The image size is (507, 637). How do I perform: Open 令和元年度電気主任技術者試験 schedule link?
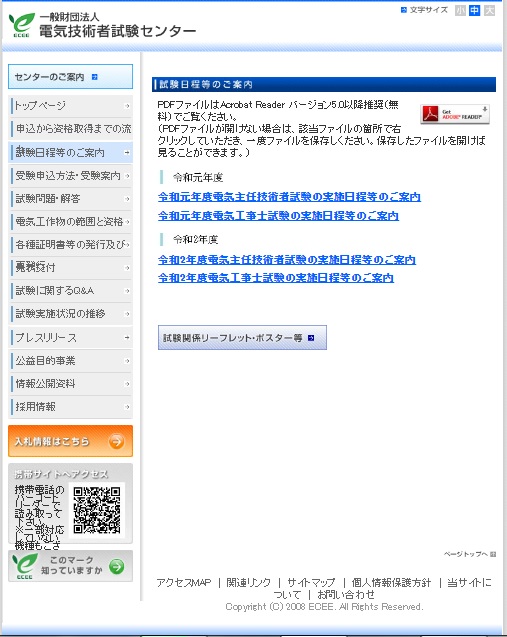[289, 197]
